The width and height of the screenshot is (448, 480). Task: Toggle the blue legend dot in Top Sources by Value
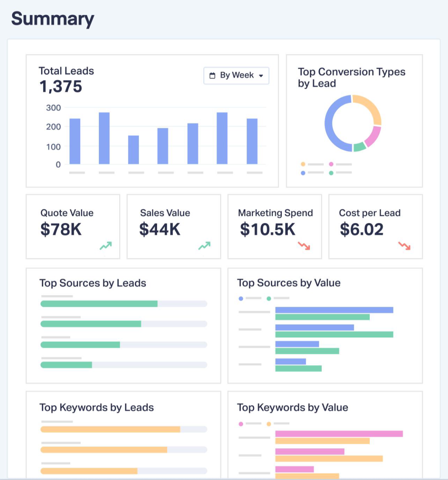(x=241, y=299)
